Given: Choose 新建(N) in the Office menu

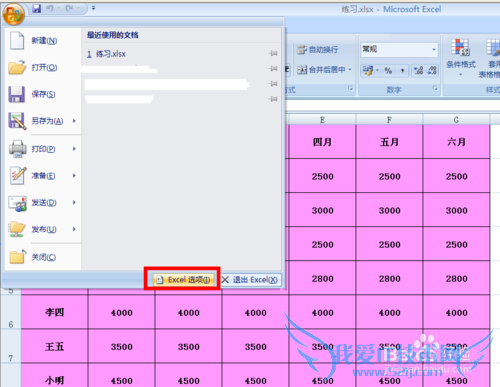Looking at the screenshot, I should [43, 41].
